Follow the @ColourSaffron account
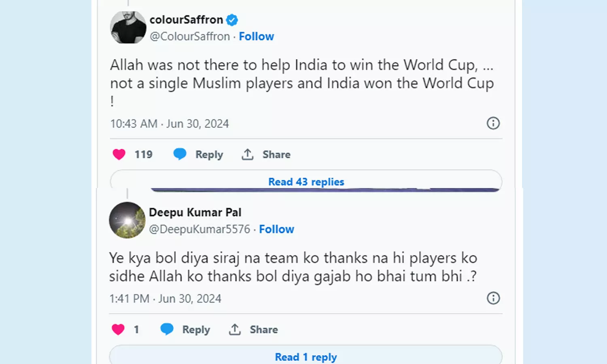This screenshot has height=364, width=607. [x=256, y=36]
